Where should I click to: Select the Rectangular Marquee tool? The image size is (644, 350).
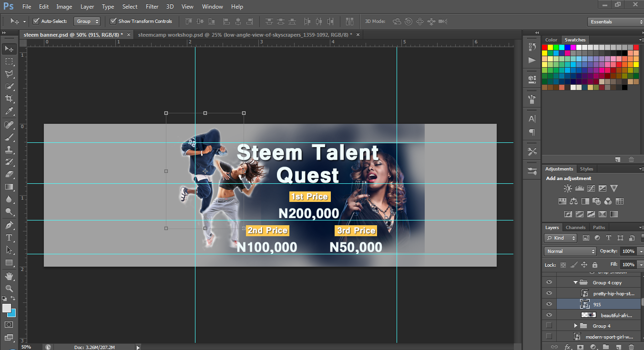coord(9,61)
